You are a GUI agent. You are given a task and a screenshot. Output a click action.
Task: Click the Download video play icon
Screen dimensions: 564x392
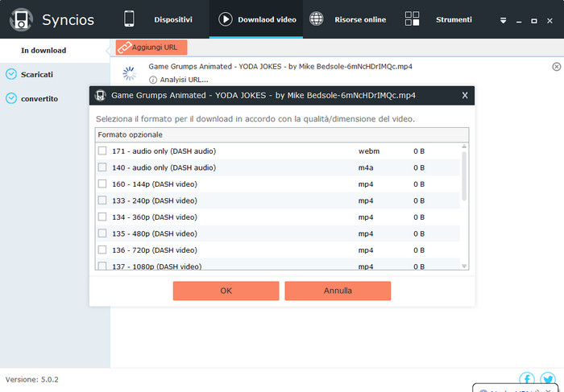tap(226, 19)
